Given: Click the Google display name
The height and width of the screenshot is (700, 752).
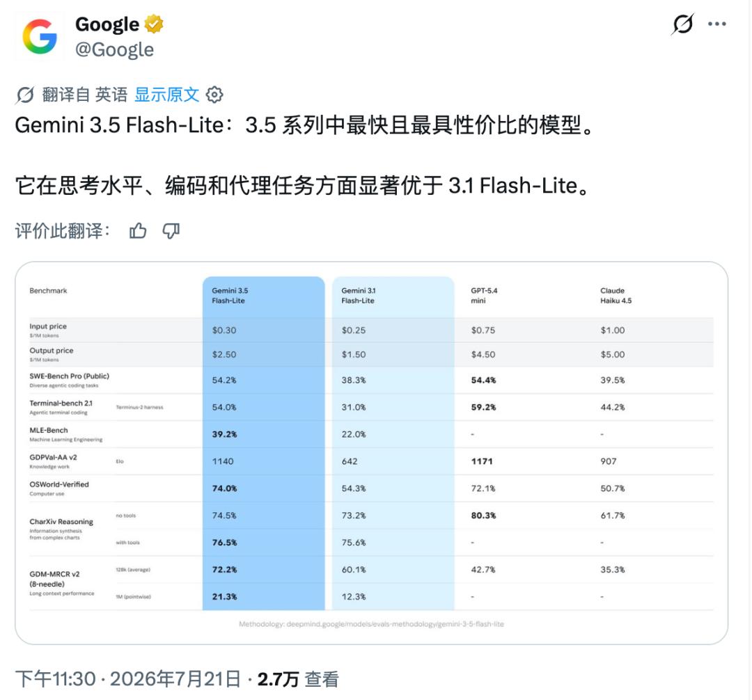Looking at the screenshot, I should (107, 24).
